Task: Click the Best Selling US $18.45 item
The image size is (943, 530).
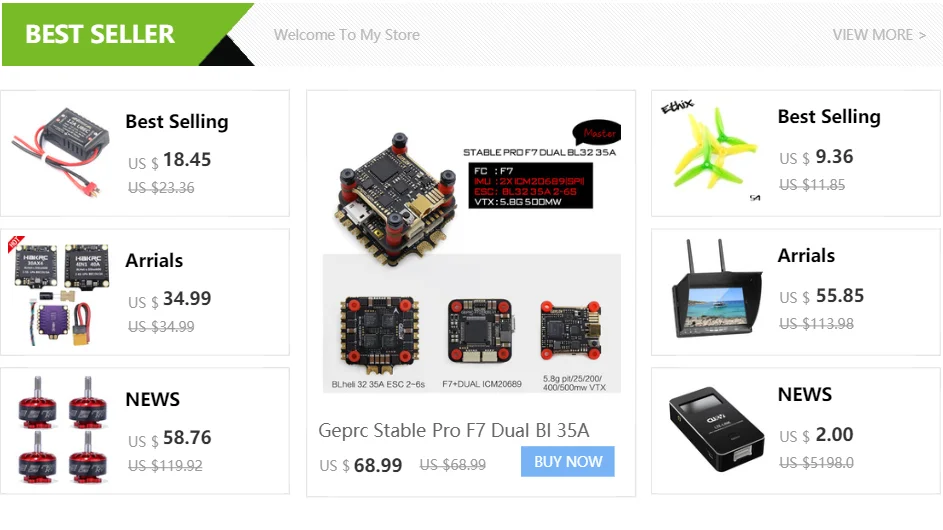Action: (x=145, y=153)
